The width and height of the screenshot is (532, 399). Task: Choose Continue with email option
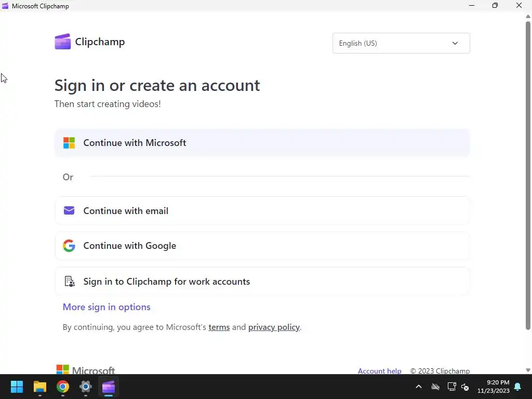262,211
